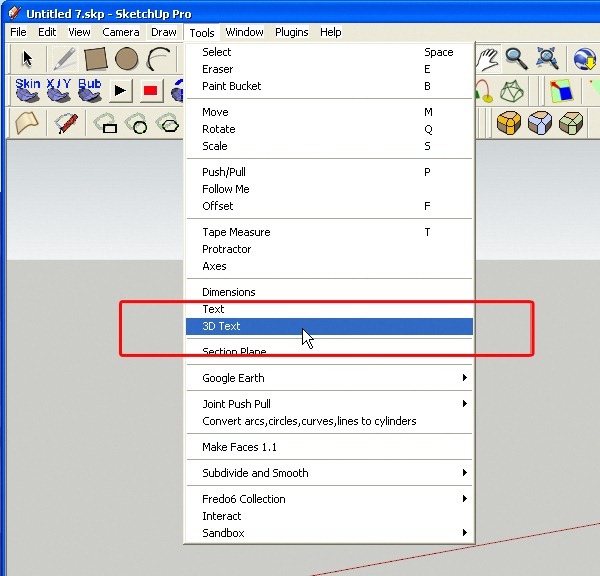Click the red arc with yellow dot icon
This screenshot has height=576, width=600.
tap(484, 91)
